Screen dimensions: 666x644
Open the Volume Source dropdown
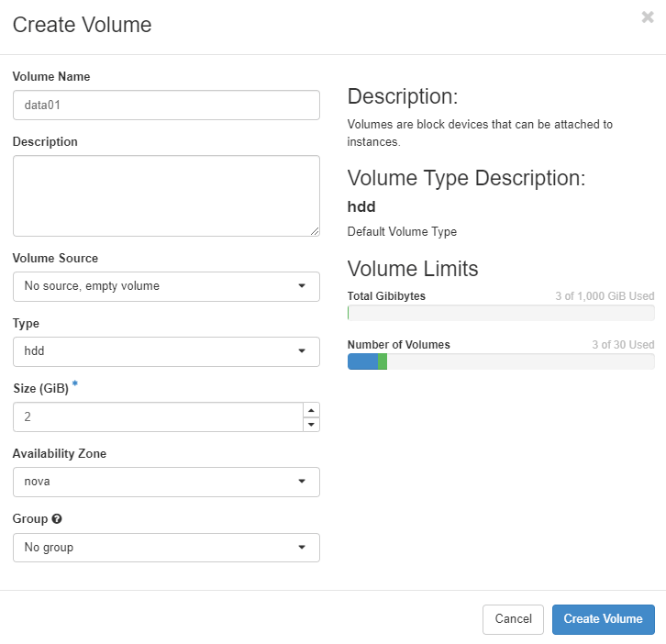click(166, 286)
